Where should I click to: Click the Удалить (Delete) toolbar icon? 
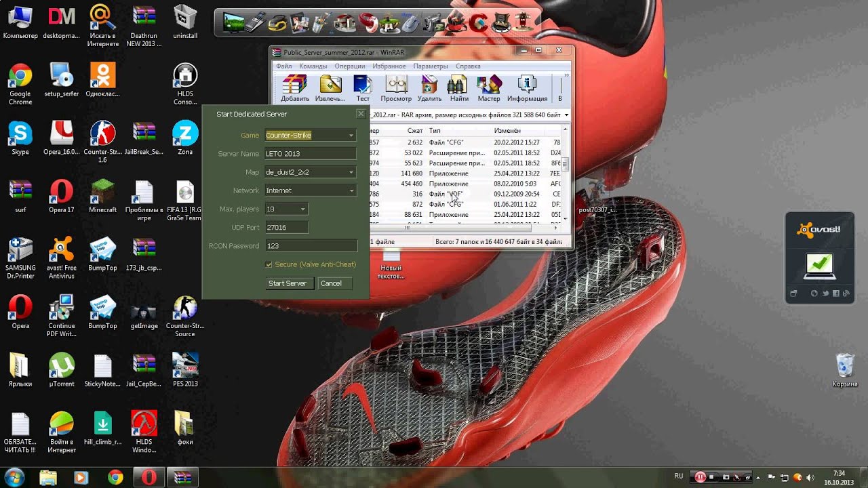[429, 88]
